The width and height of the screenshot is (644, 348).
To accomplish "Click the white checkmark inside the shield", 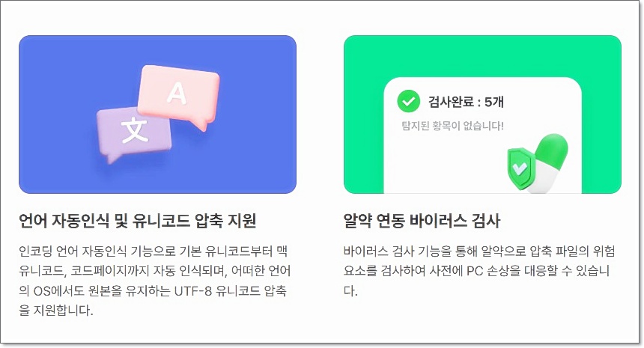I will coord(520,168).
